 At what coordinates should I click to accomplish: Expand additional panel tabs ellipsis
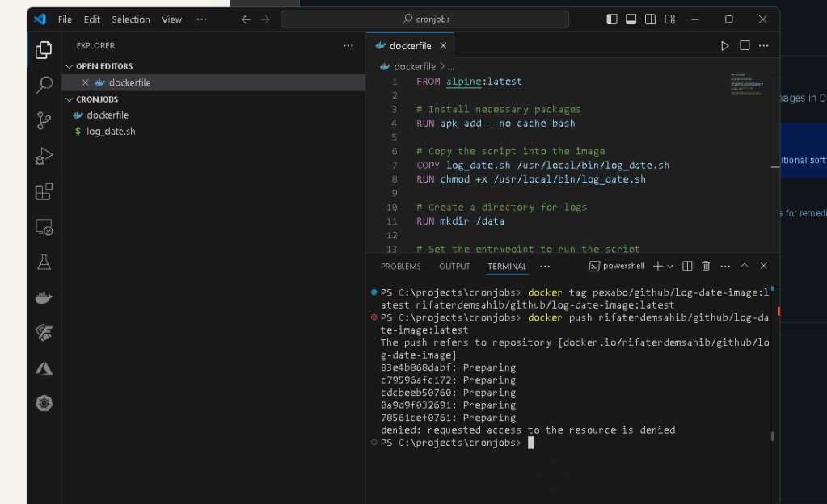pos(545,267)
